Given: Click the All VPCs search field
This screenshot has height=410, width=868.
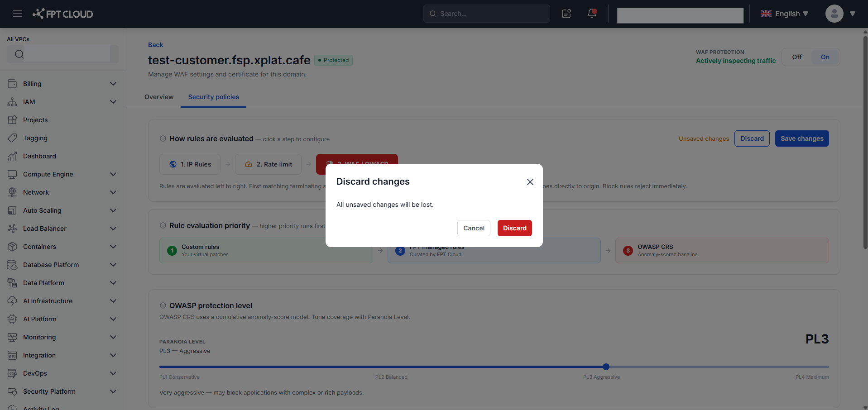Looking at the screenshot, I should coord(62,54).
